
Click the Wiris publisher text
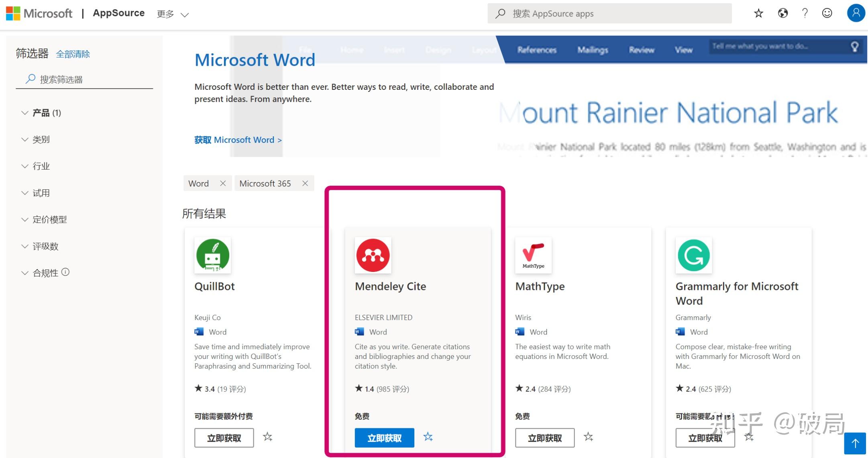click(x=523, y=317)
